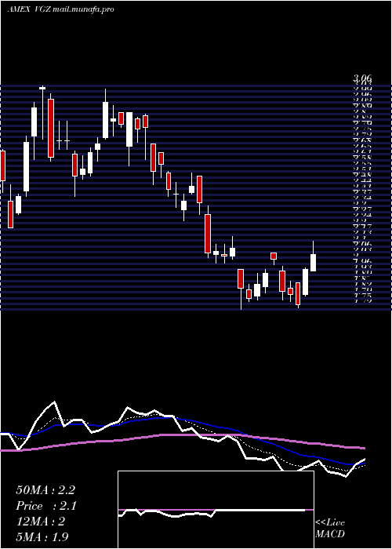Click the last white candlestick at the right end
Screen dimensions: 392x549
314,262
